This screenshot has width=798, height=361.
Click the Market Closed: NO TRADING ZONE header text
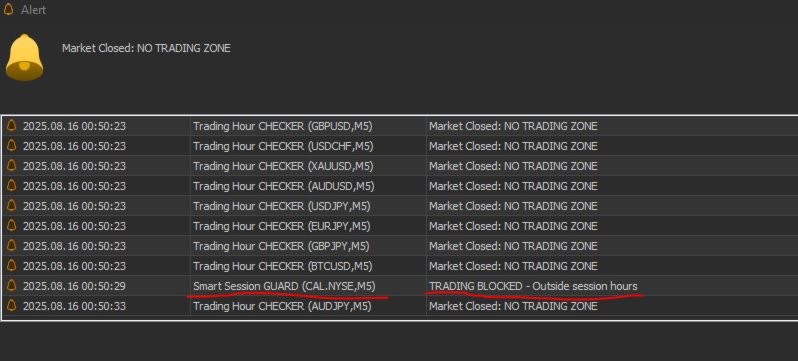pos(146,48)
